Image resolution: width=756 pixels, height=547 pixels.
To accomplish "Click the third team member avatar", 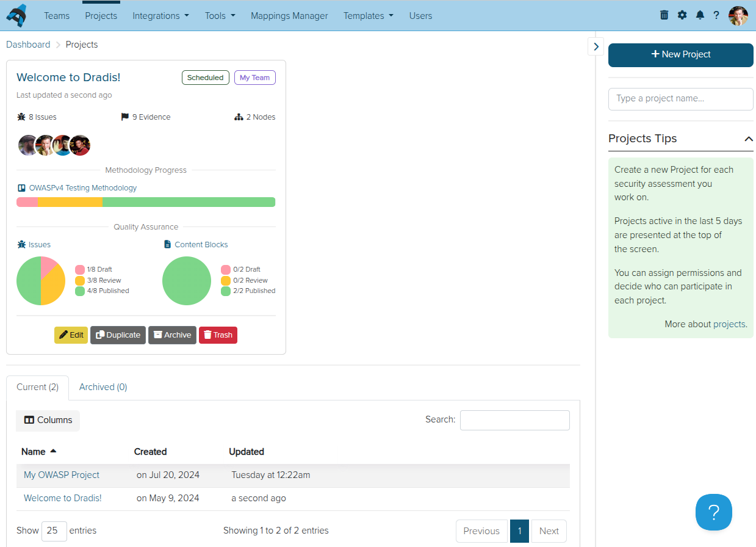I will [x=62, y=145].
